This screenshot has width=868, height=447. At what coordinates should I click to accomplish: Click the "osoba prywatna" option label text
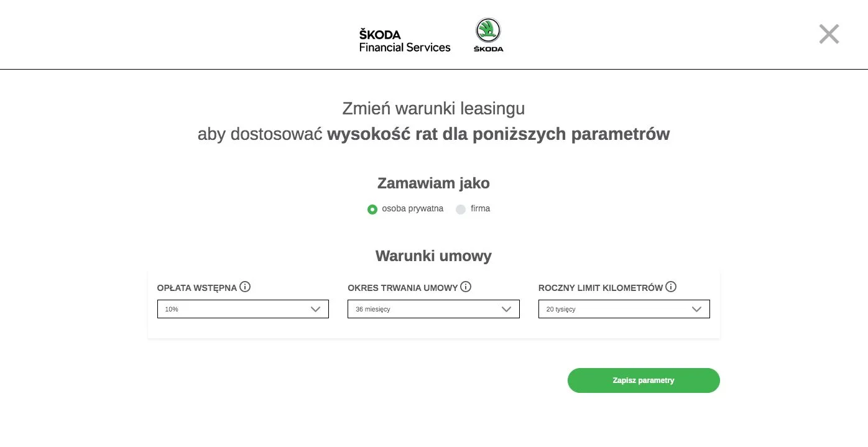[413, 208]
